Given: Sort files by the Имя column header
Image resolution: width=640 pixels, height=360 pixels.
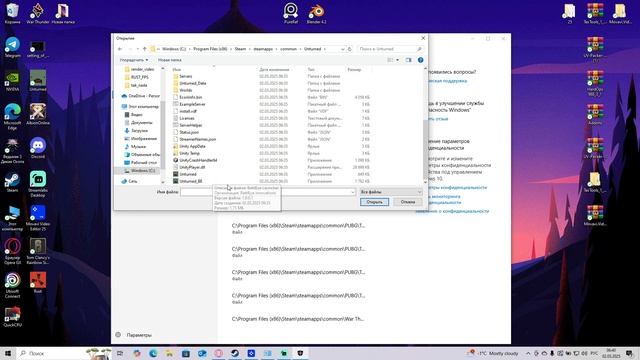Looking at the screenshot, I should click(x=177, y=70).
